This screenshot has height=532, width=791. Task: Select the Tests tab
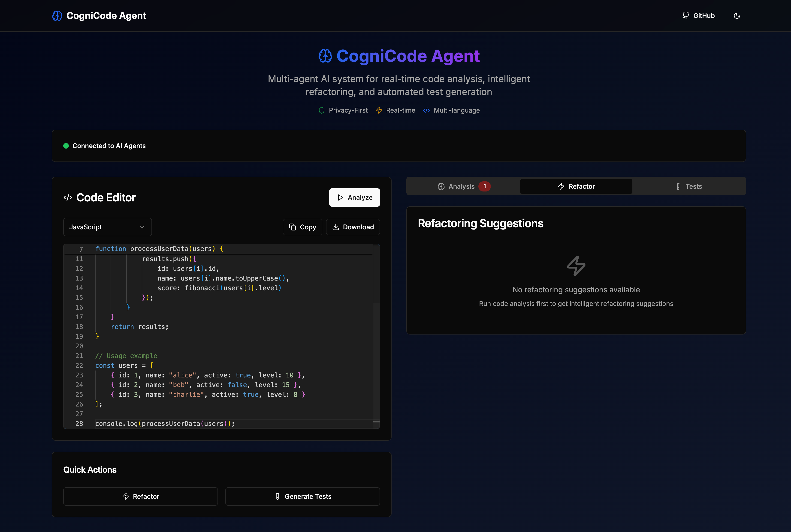coord(689,186)
